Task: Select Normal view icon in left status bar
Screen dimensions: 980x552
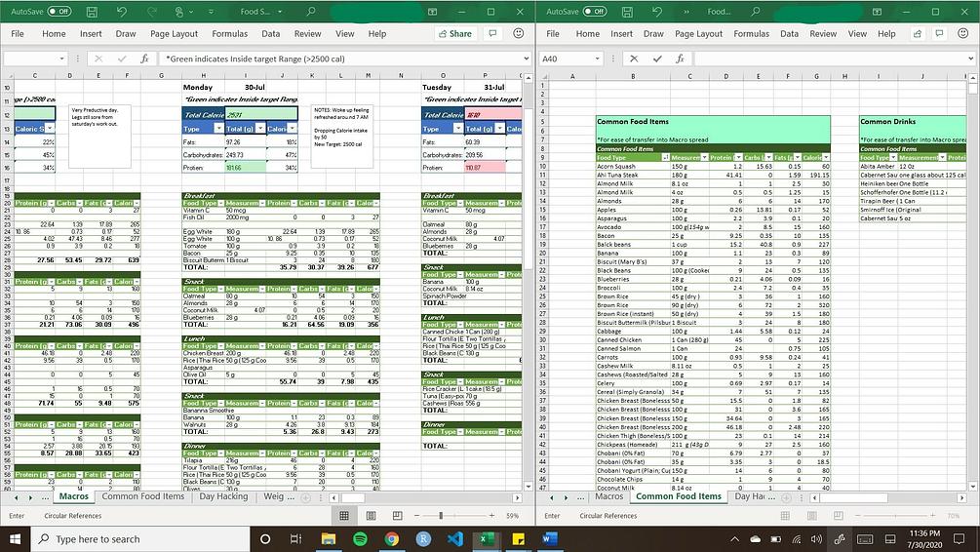Action: (344, 516)
